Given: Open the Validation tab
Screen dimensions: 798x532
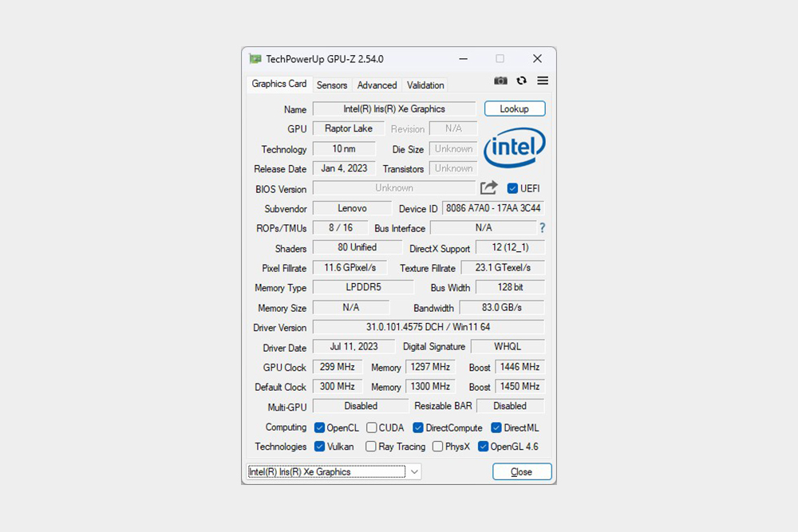Looking at the screenshot, I should pos(425,85).
